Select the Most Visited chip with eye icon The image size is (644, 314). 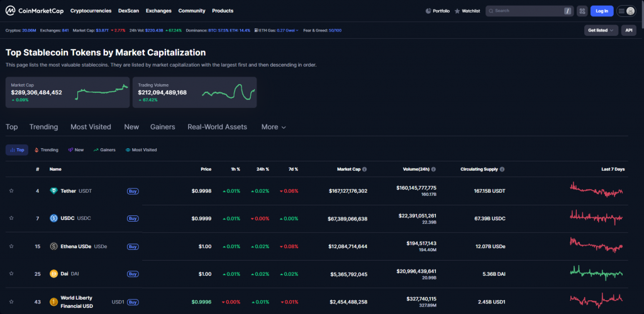tap(141, 150)
